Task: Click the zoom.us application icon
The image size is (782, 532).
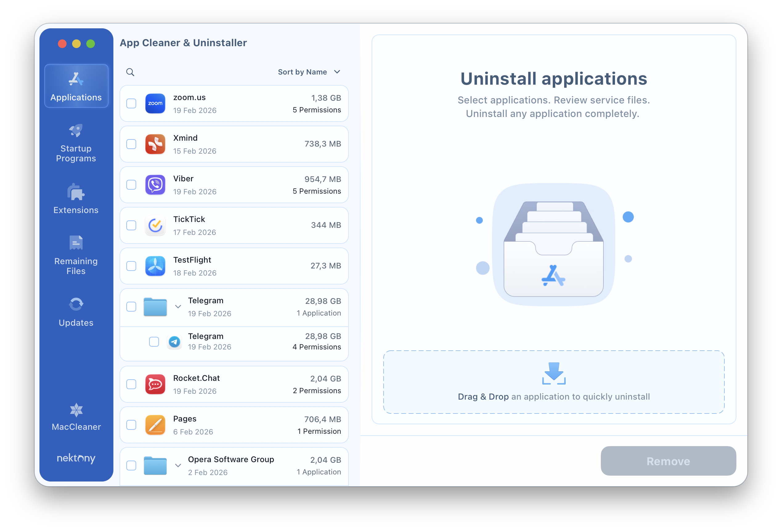Action: coord(155,103)
